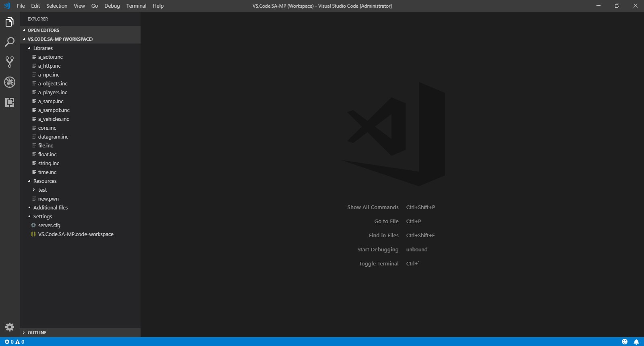Minimize the VS Code window
Viewport: 644px width, 346px height.
click(x=598, y=6)
